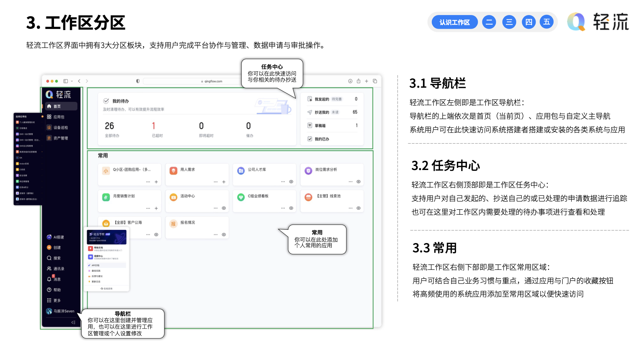Open more menu on C组业绩看板 card
This screenshot has width=644, height=359.
click(x=283, y=208)
